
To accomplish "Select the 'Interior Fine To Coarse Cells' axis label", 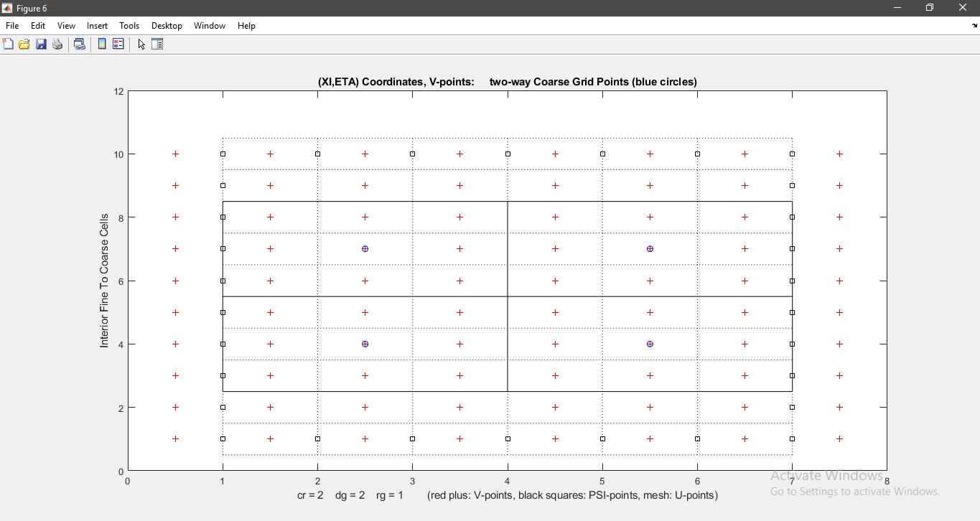I will click(x=104, y=281).
